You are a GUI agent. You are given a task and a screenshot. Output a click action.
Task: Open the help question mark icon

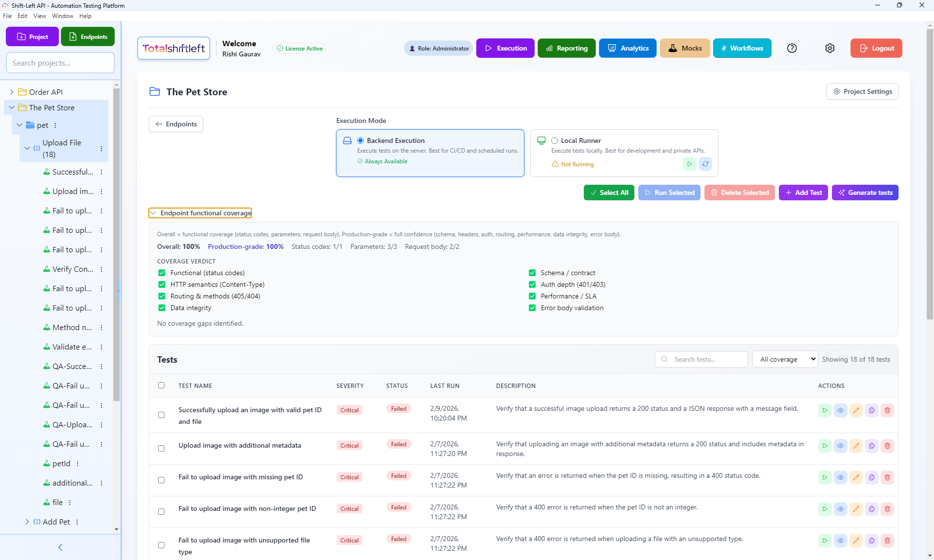(792, 48)
